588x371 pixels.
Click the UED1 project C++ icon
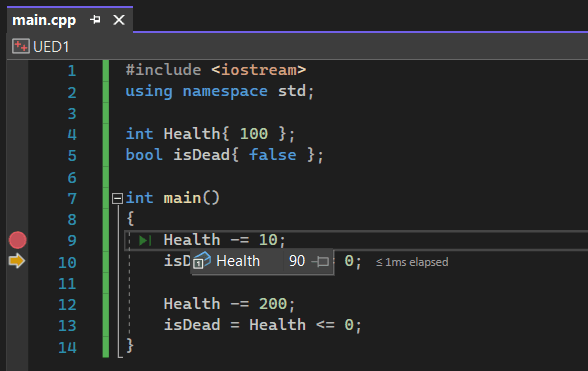click(20, 47)
